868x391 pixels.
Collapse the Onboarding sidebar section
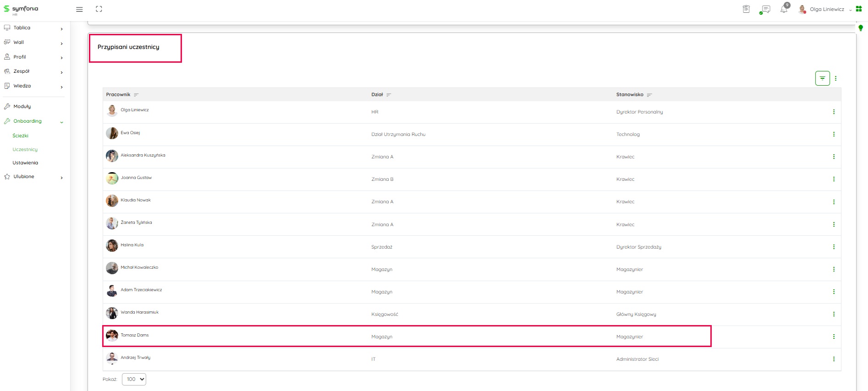click(61, 122)
